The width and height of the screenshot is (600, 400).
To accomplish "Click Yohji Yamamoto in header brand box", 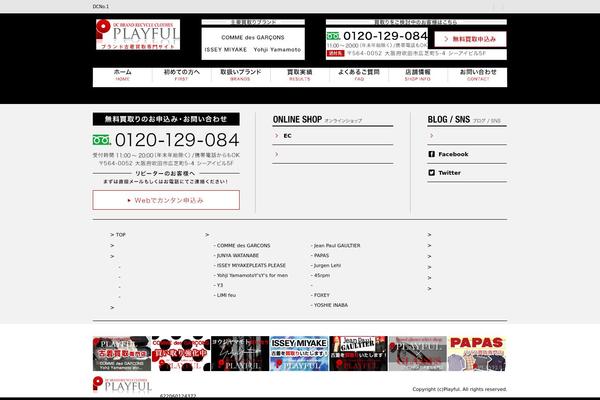I will coord(277,50).
